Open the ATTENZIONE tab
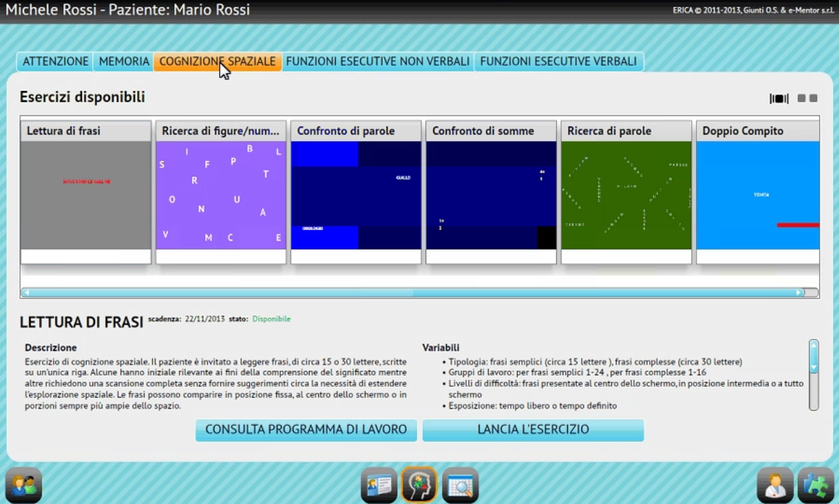 [55, 61]
